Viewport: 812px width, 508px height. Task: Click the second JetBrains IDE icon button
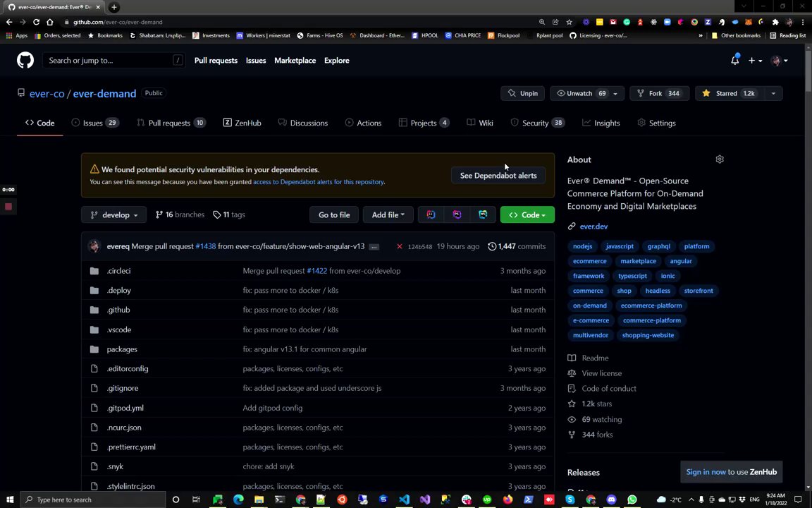tap(457, 214)
